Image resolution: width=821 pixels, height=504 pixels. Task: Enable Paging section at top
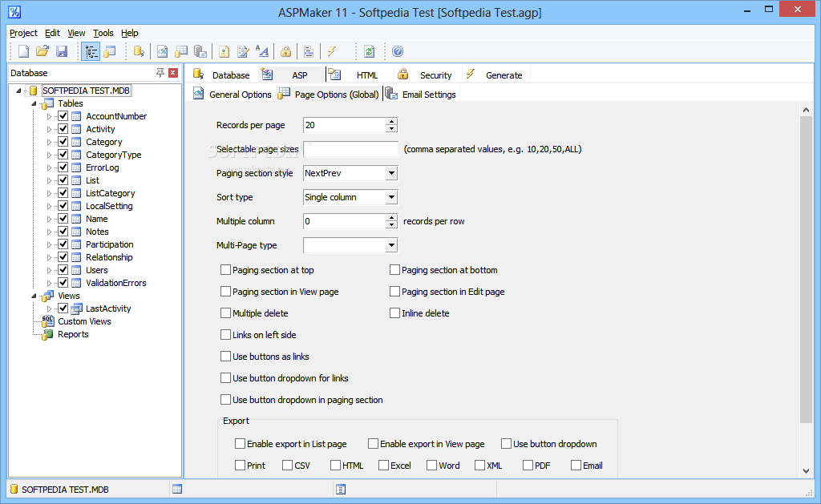click(x=225, y=270)
